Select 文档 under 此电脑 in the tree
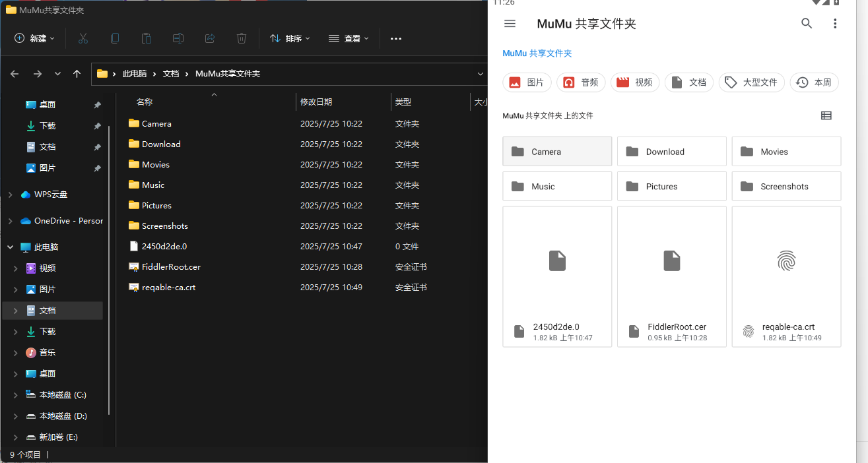 click(x=53, y=311)
